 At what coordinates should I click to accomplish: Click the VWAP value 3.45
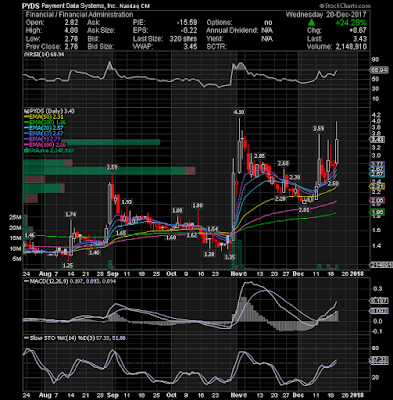click(x=190, y=47)
